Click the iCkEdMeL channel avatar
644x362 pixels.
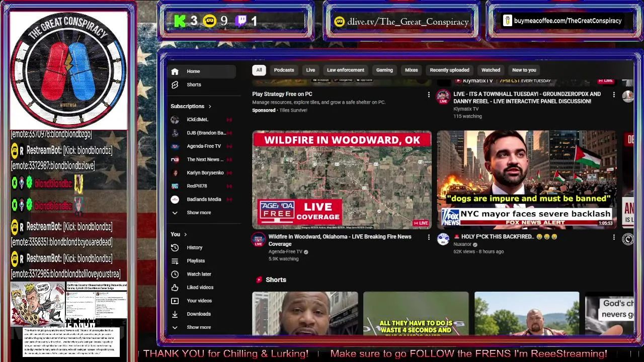tap(175, 120)
